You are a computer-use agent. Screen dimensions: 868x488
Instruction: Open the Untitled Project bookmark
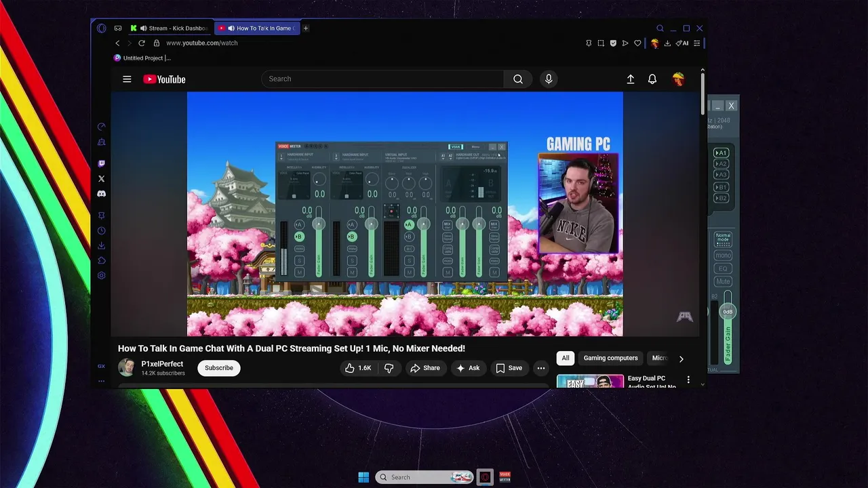pos(142,58)
